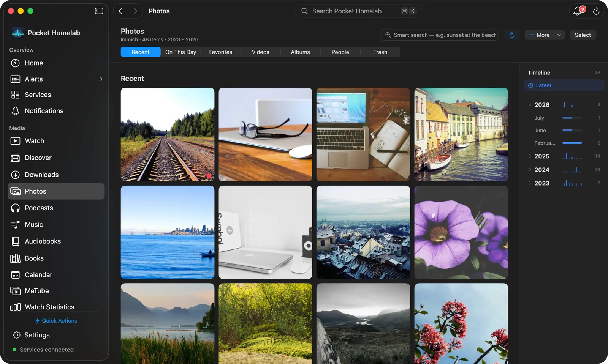Expand the 2023 timeline year
The height and width of the screenshot is (364, 608).
tap(530, 183)
